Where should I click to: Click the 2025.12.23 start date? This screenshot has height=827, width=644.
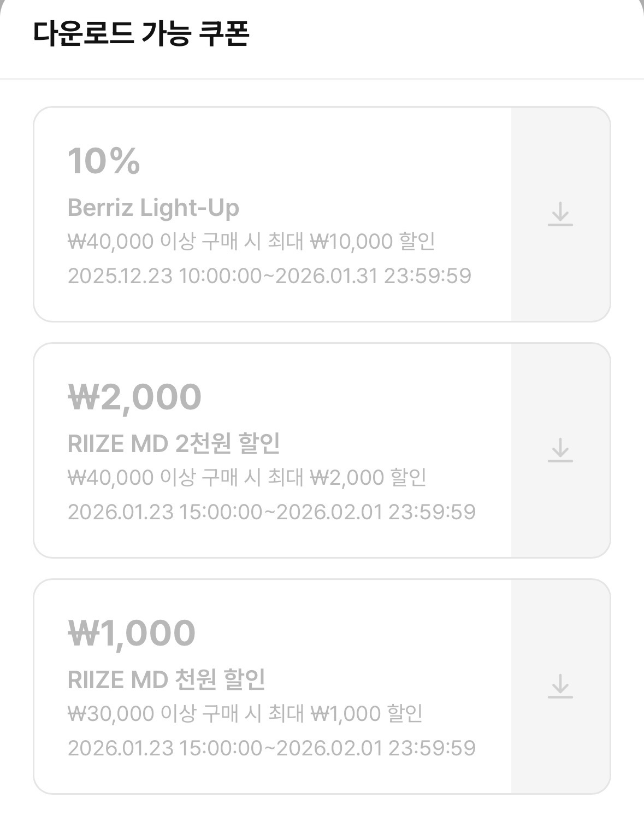(x=120, y=275)
